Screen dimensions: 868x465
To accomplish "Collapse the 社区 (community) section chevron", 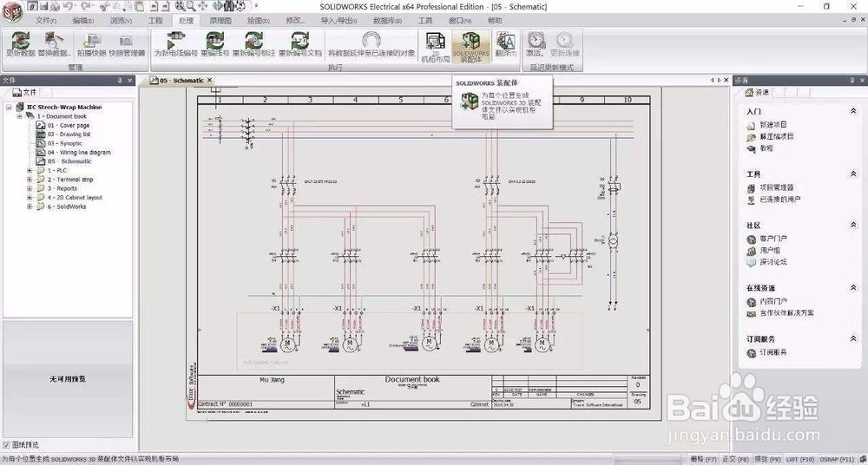I will coord(853,225).
